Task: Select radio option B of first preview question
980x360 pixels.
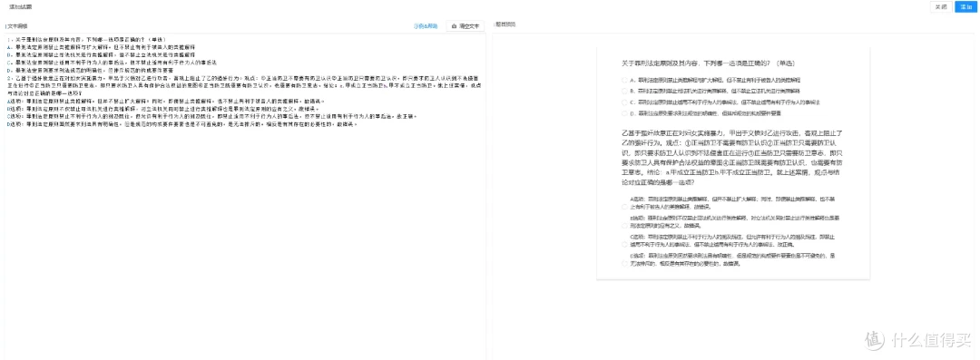Action: click(624, 92)
